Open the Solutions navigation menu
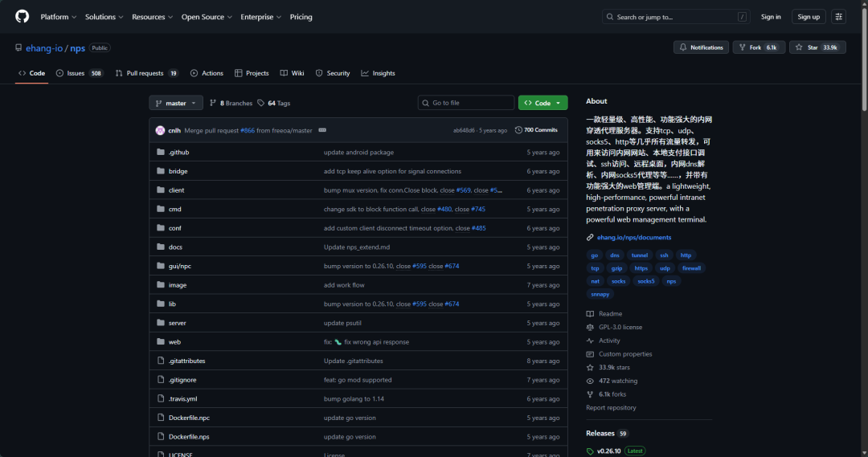The width and height of the screenshot is (868, 457). tap(104, 17)
